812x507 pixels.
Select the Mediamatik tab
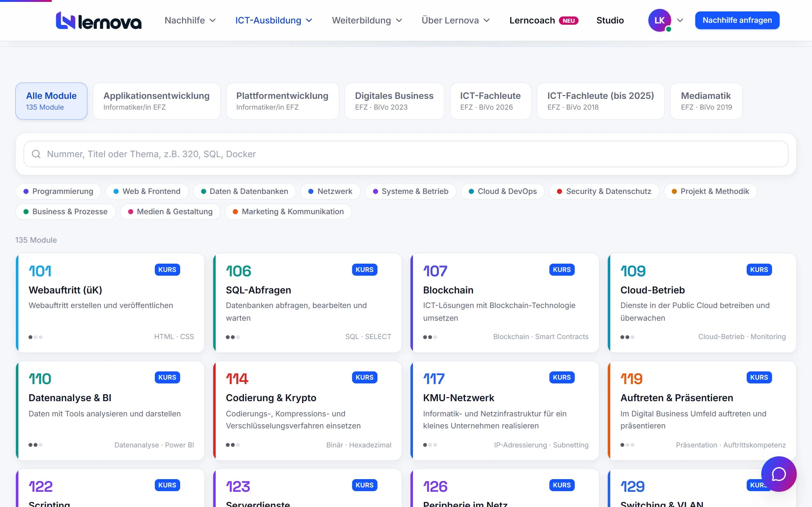click(x=706, y=101)
